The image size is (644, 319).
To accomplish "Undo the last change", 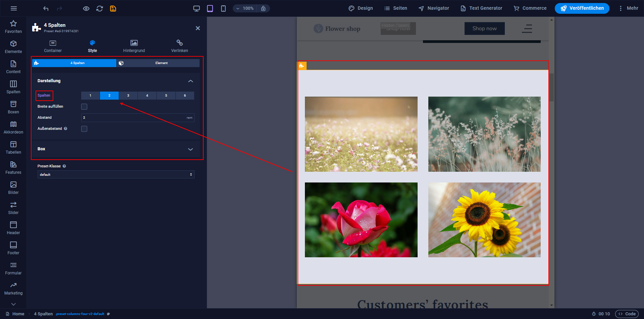I will [x=46, y=8].
